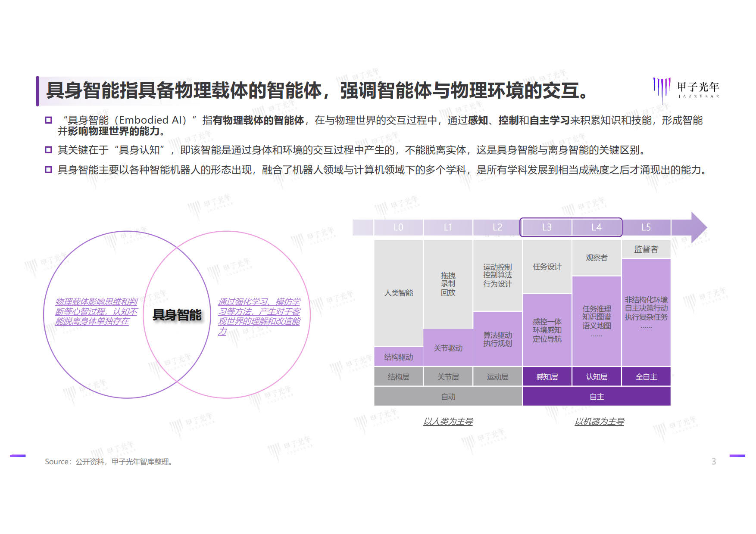Image resolution: width=756 pixels, height=534 pixels.
Task: Click the purple title accent bar
Action: click(37, 91)
